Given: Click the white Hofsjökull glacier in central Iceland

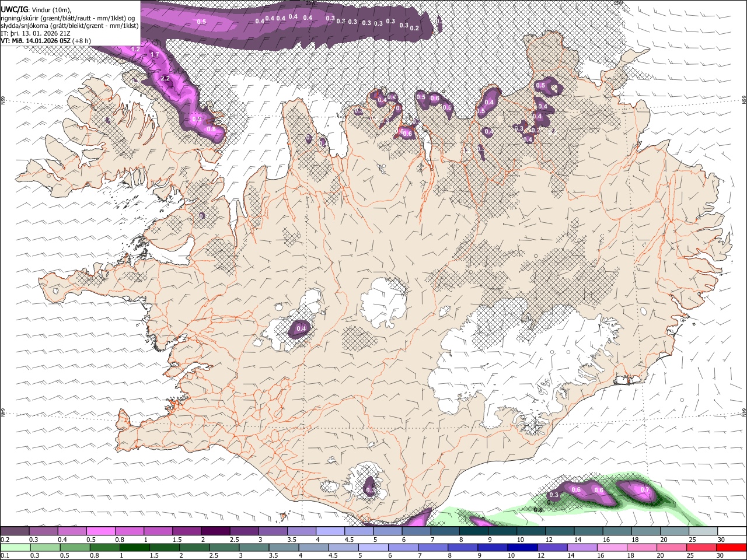Looking at the screenshot, I should click(383, 303).
